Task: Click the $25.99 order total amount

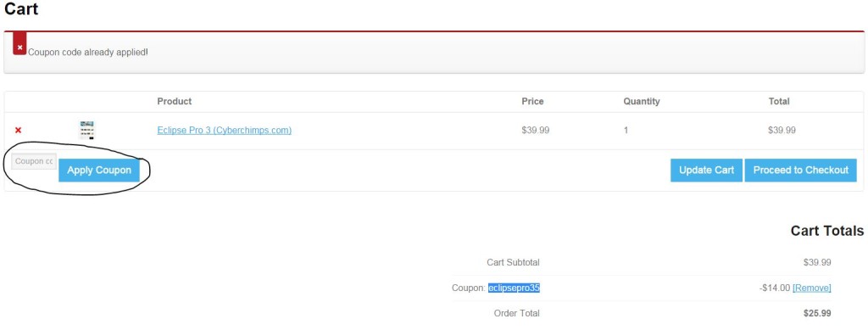Action: pos(817,313)
